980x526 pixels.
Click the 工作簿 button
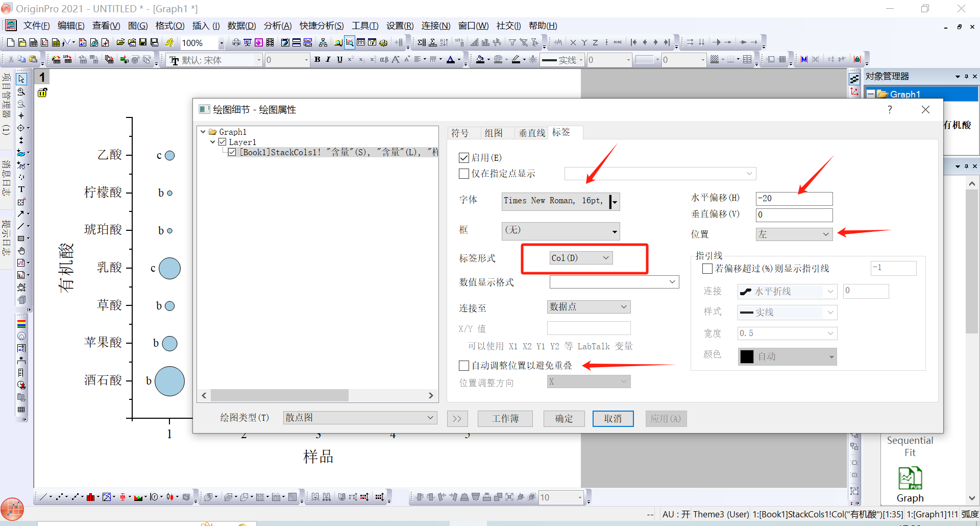[x=505, y=419]
